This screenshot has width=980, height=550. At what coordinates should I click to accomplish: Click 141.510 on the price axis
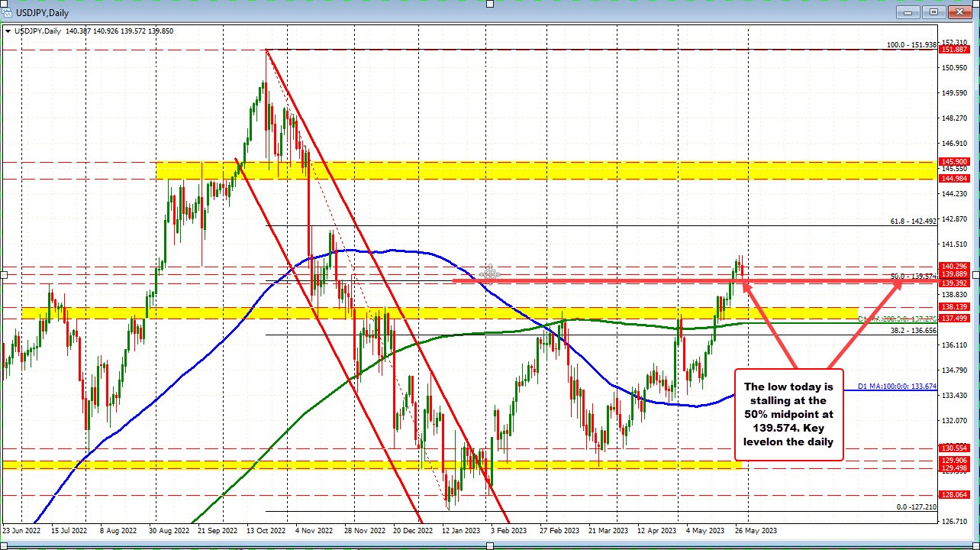point(955,244)
